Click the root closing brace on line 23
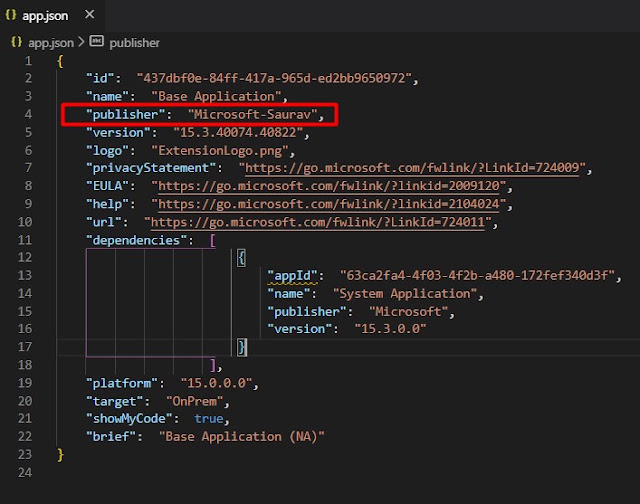The width and height of the screenshot is (640, 504). click(60, 455)
